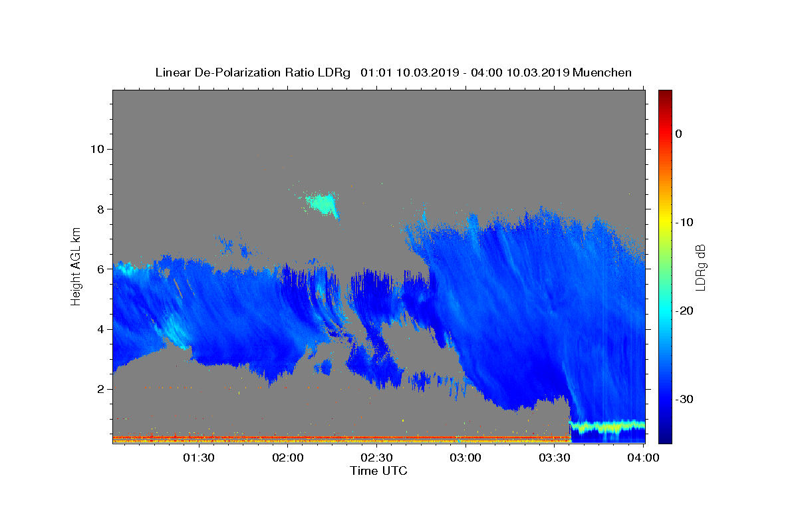Click the colorbar value 0
Screen dimensions: 798x532
click(x=679, y=134)
